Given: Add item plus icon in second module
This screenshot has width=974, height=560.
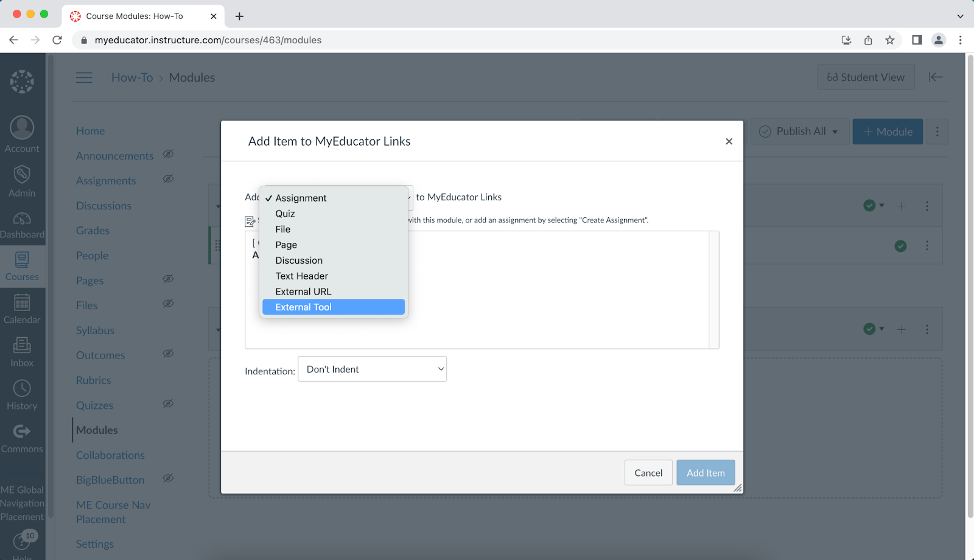Looking at the screenshot, I should pyautogui.click(x=901, y=329).
